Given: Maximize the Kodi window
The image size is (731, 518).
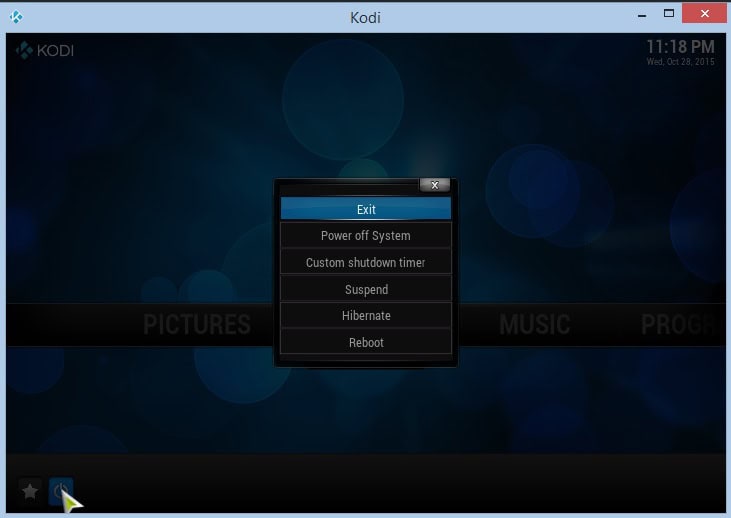Looking at the screenshot, I should pyautogui.click(x=669, y=14).
